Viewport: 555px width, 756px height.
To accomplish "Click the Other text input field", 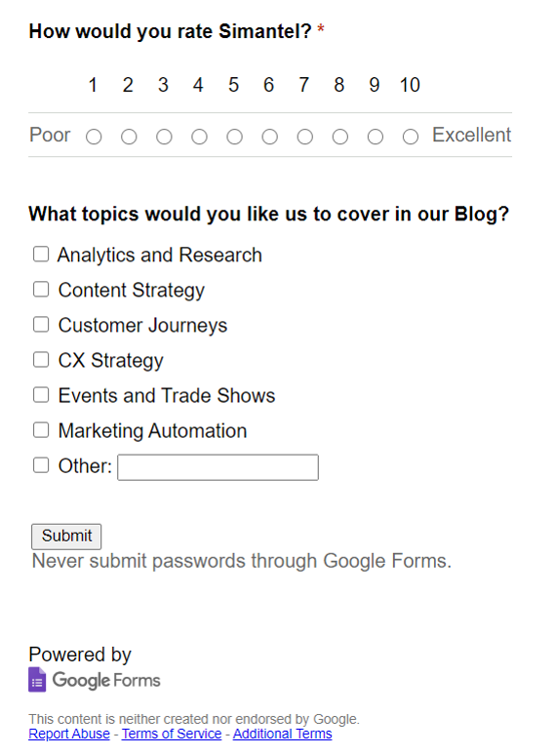I will pyautogui.click(x=218, y=467).
